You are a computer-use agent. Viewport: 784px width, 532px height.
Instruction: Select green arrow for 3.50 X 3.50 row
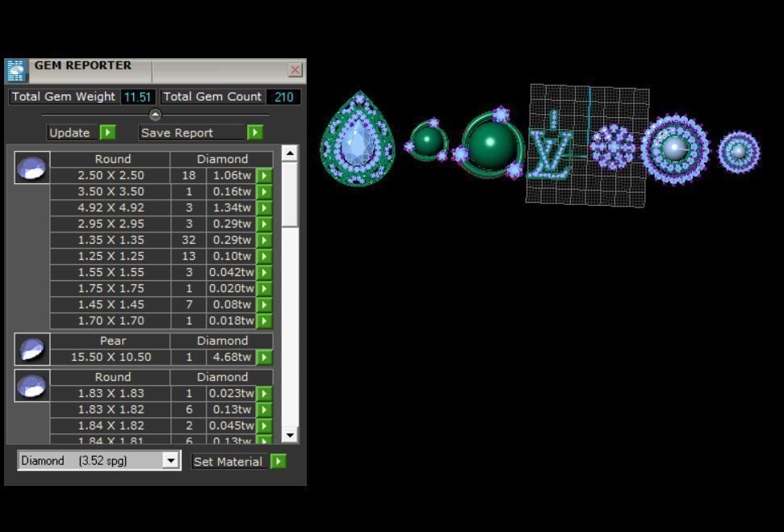(264, 191)
